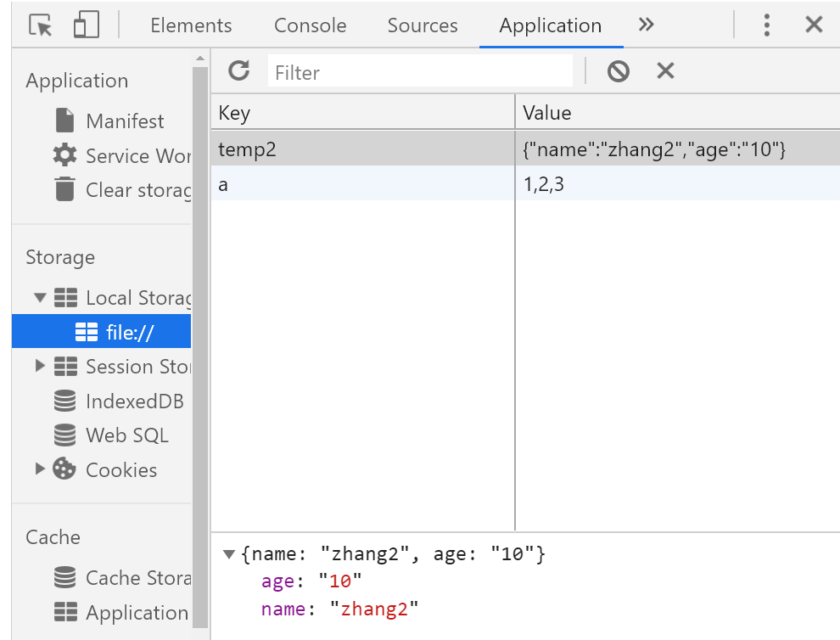The height and width of the screenshot is (640, 840).
Task: Open Manifest in the sidebar
Action: point(124,121)
